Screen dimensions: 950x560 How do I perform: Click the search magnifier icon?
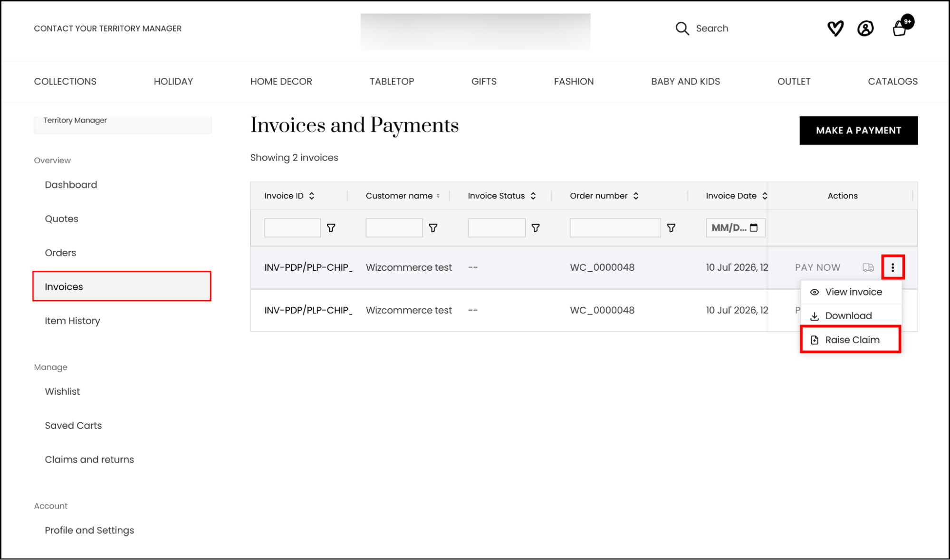click(x=682, y=28)
